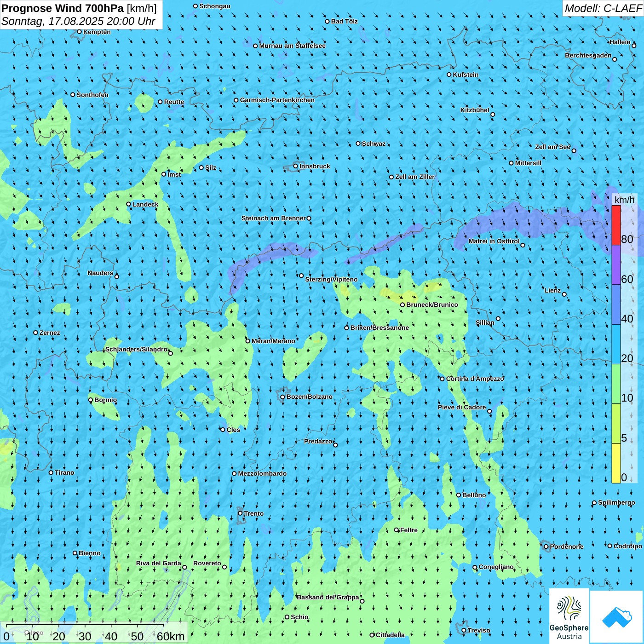The image size is (644, 644).
Task: Click the 'Mittersill' label
Action: pos(528,163)
